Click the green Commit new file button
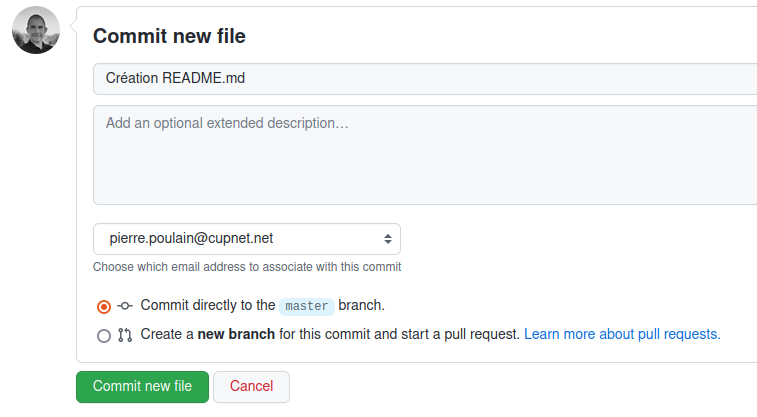Image resolution: width=757 pixels, height=417 pixels. coord(142,387)
